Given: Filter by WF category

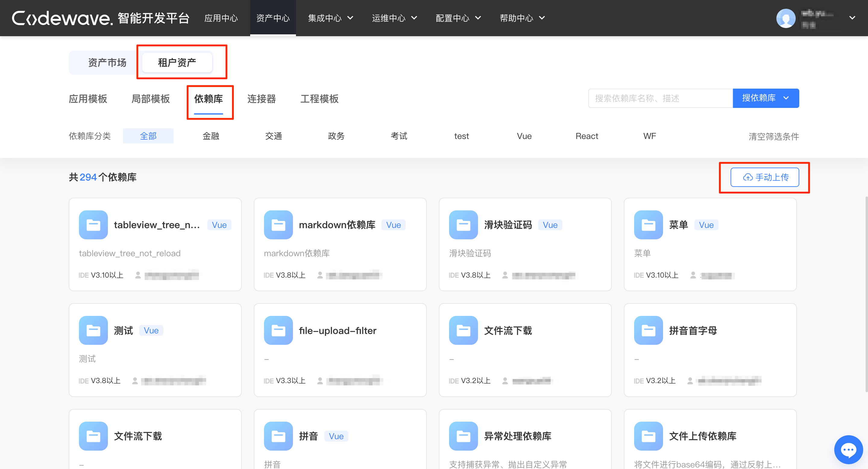Looking at the screenshot, I should click(x=650, y=136).
